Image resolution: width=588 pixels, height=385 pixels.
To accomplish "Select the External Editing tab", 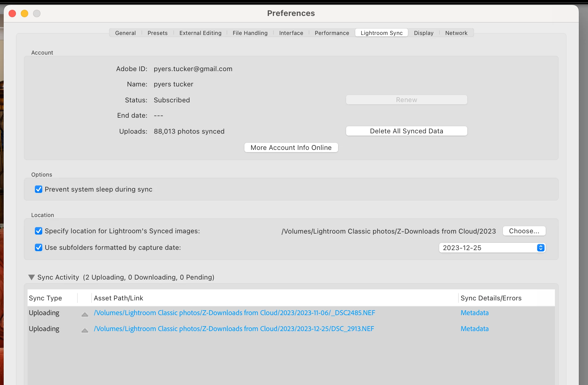I will pos(200,33).
